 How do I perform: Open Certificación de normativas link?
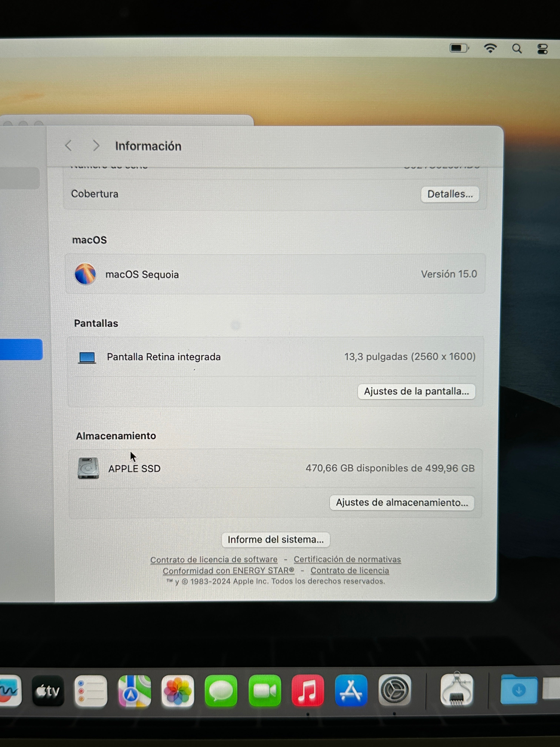tap(347, 559)
